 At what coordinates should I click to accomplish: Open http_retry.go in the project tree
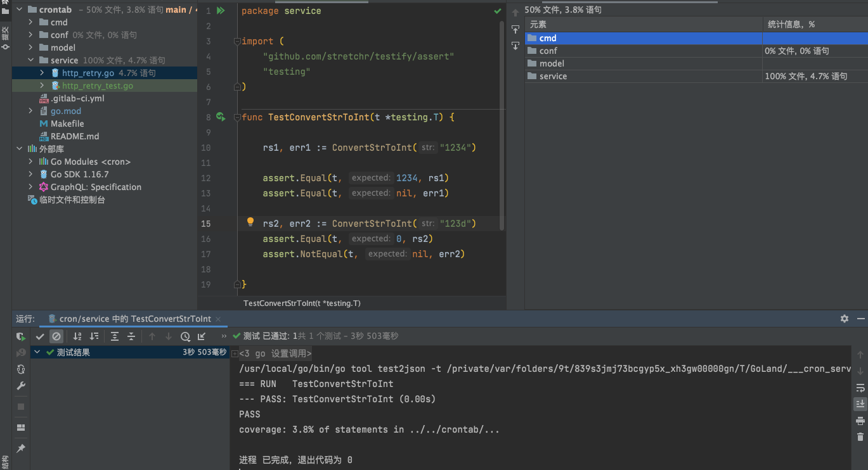point(87,73)
